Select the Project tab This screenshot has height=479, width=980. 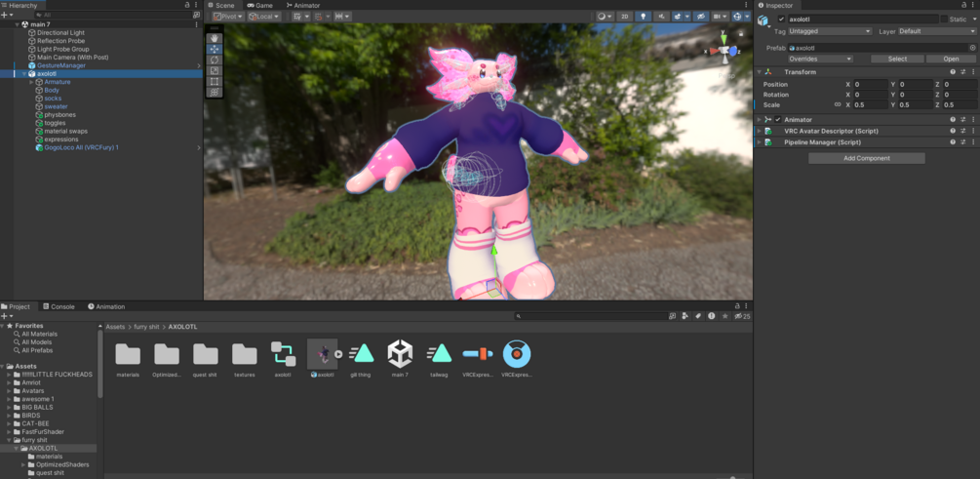[16, 306]
